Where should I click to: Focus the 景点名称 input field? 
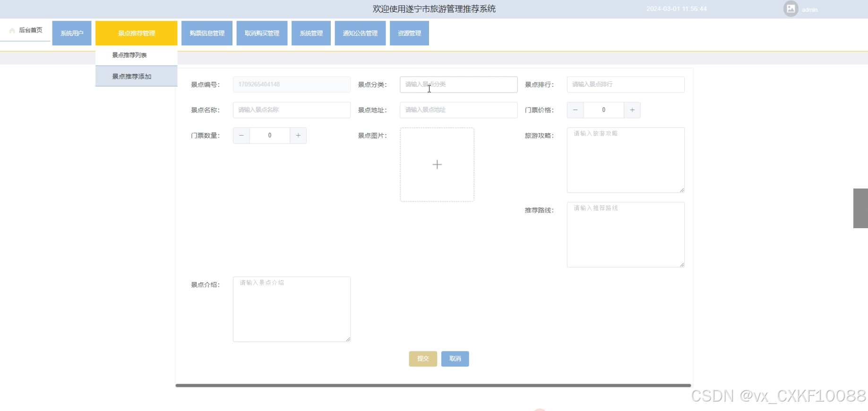[292, 110]
